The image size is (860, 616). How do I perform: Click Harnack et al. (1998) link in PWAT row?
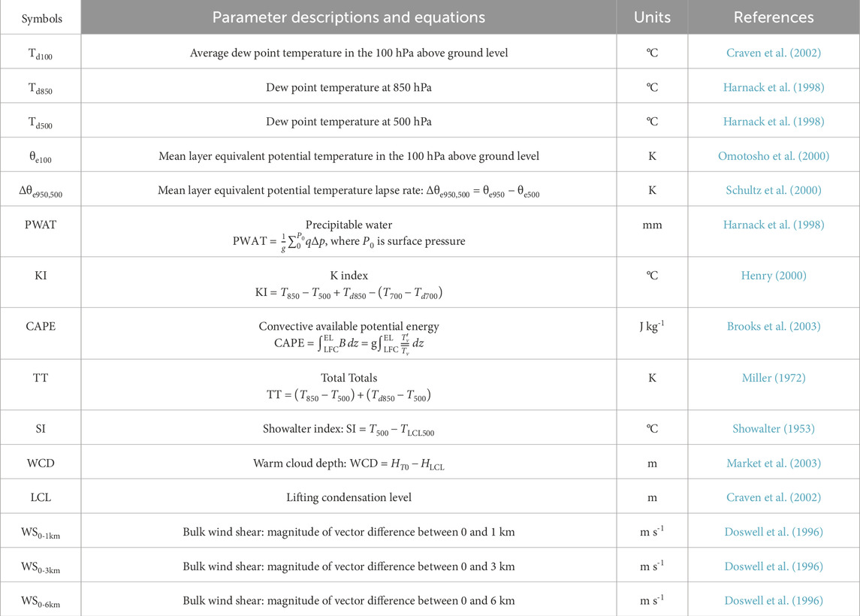click(773, 225)
